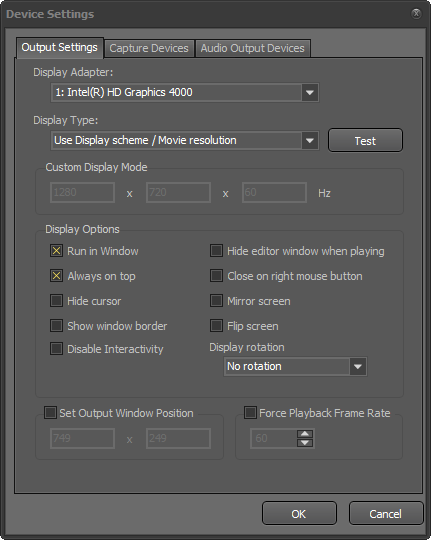Click the custom width field showing 1280
This screenshot has width=431, height=540.
click(x=82, y=193)
